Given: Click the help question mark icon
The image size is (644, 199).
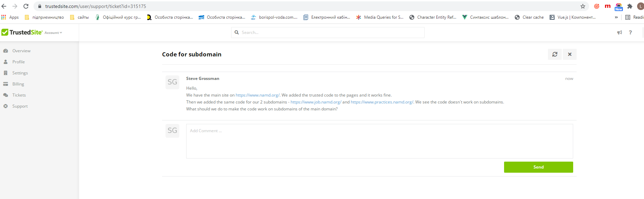Looking at the screenshot, I should pyautogui.click(x=630, y=33).
